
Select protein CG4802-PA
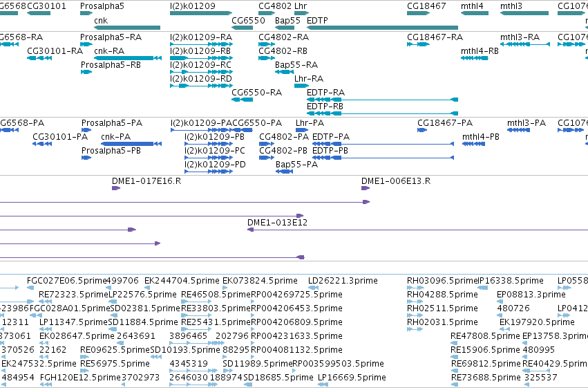[284, 137]
